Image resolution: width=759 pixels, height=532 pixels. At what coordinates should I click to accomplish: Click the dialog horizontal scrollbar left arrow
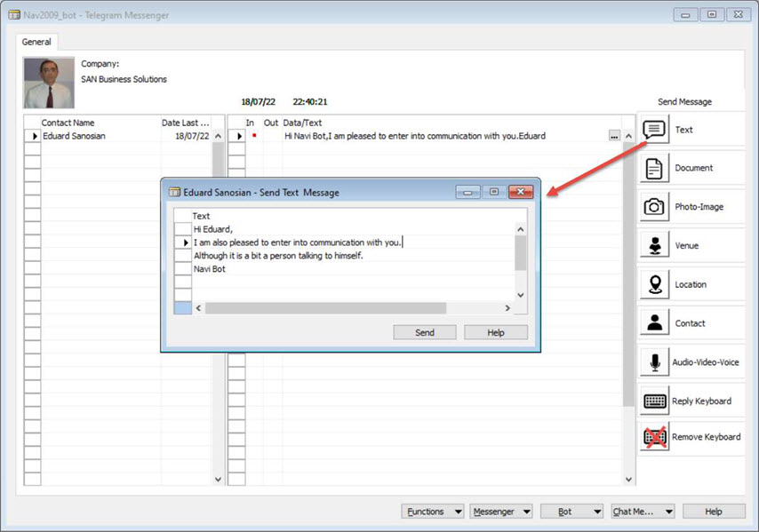[198, 308]
